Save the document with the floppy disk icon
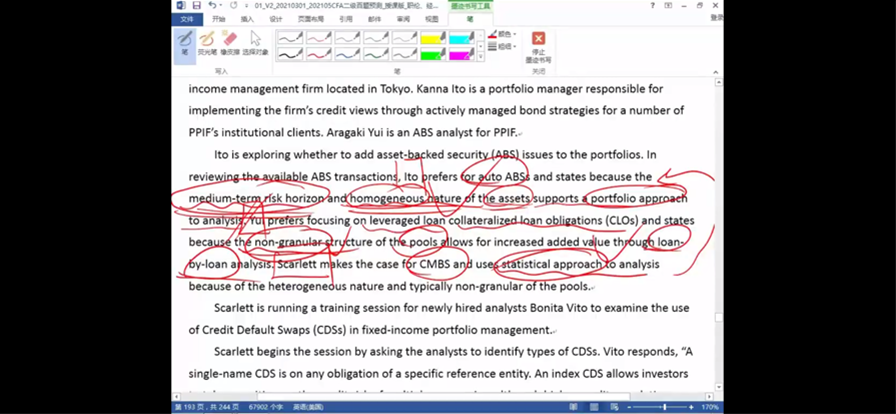Image resolution: width=896 pixels, height=414 pixels. click(197, 5)
